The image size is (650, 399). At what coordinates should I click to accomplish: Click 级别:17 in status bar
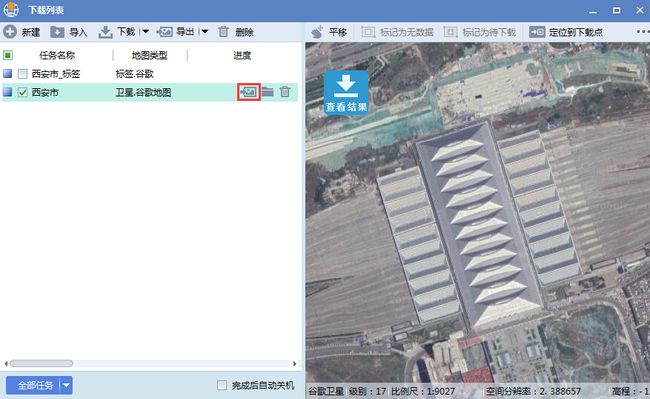pyautogui.click(x=367, y=391)
